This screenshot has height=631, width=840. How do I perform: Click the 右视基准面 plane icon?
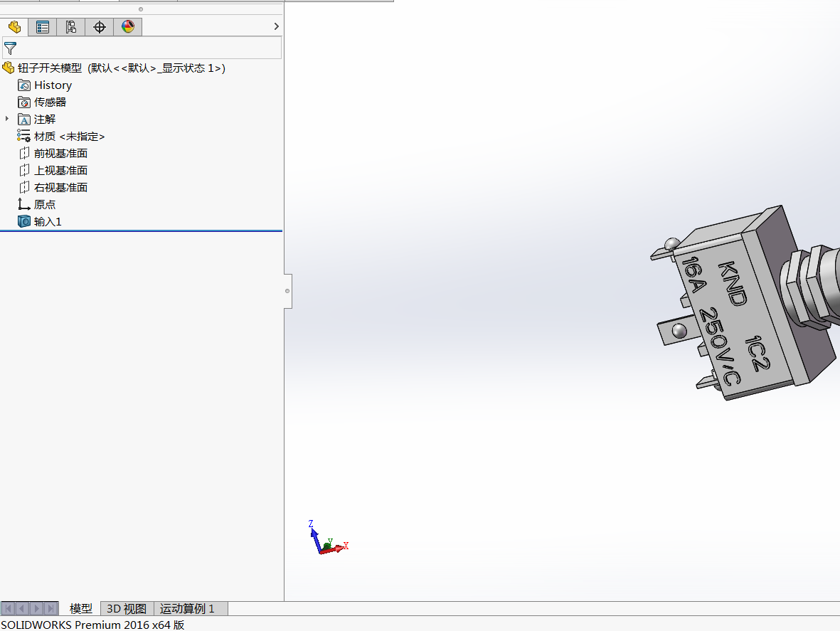pyautogui.click(x=24, y=188)
